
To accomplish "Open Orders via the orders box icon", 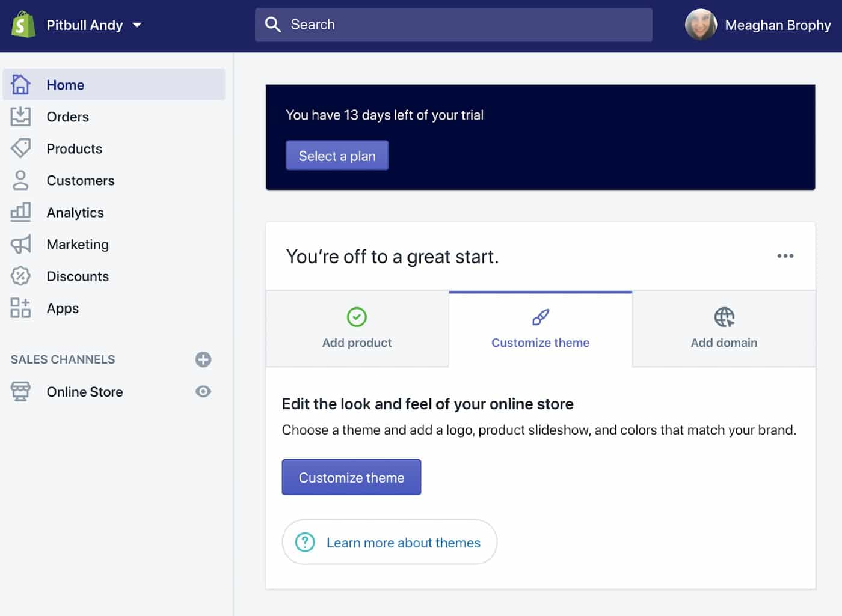I will (21, 117).
